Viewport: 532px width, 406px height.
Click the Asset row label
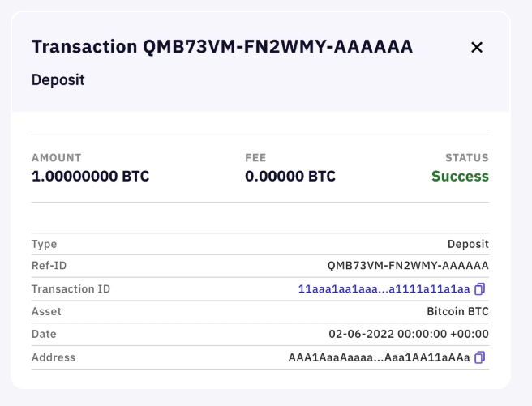[x=46, y=312]
